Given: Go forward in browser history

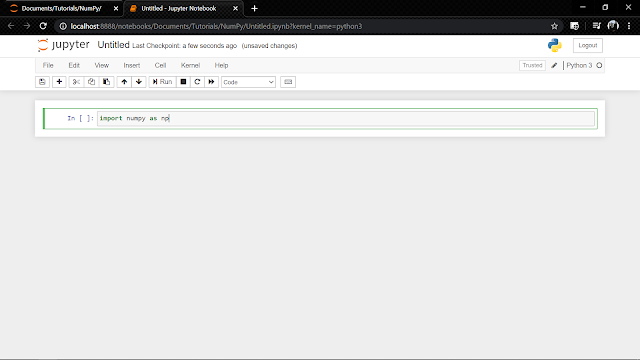Looking at the screenshot, I should coord(27,26).
